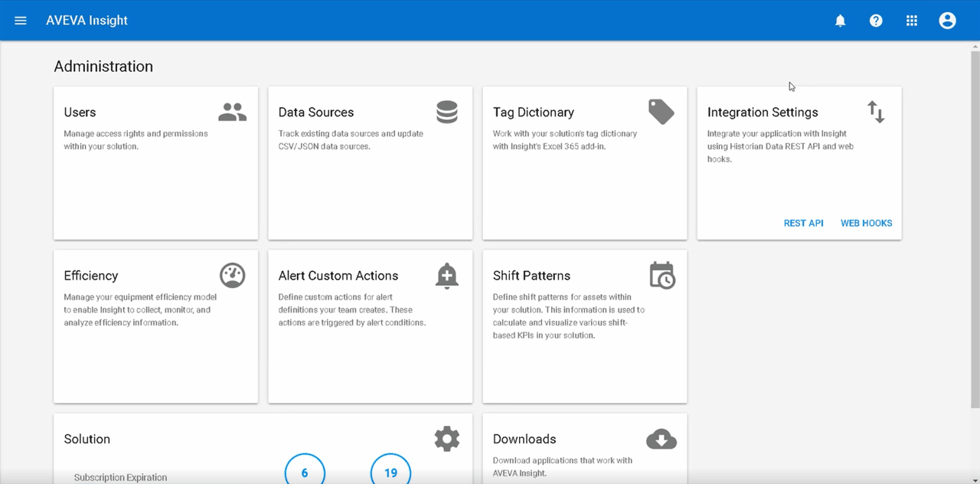Click the 'Manage your equipment efficiency model' description

click(140, 309)
